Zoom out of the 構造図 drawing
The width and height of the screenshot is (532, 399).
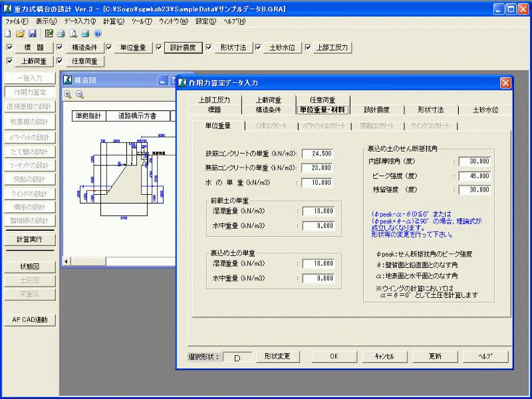coord(80,94)
